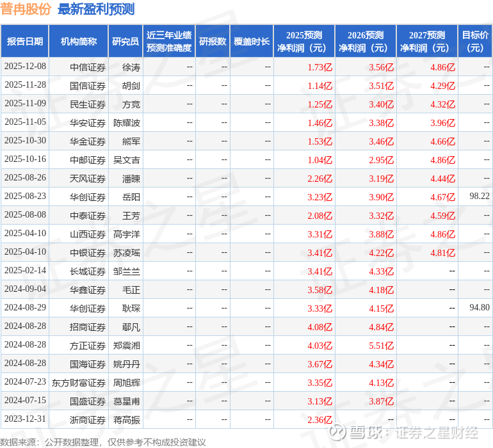The width and height of the screenshot is (493, 448).
Task: Select 华鑫证券 institution cell
Action: tap(88, 290)
